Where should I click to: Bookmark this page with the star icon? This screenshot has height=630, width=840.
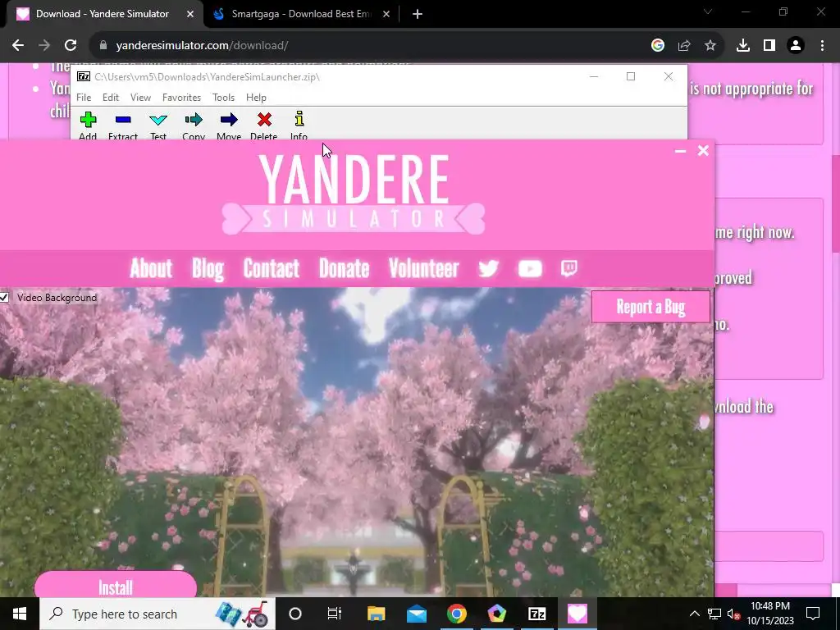coord(710,46)
